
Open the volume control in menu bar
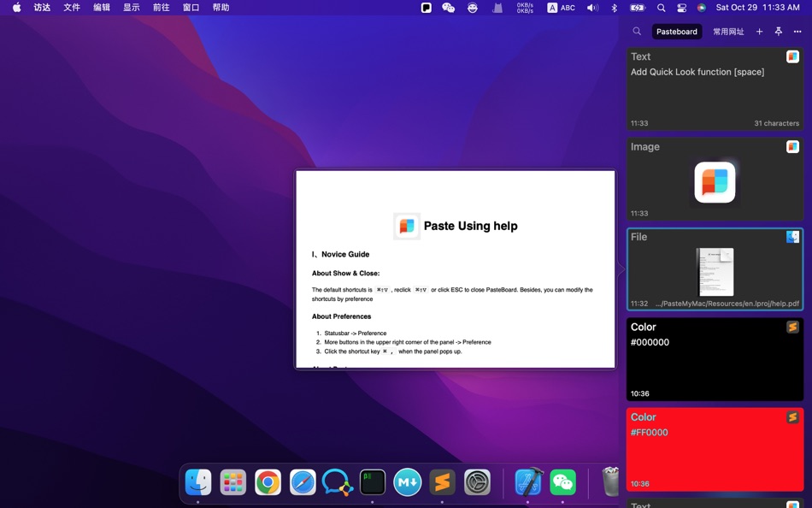pos(592,7)
